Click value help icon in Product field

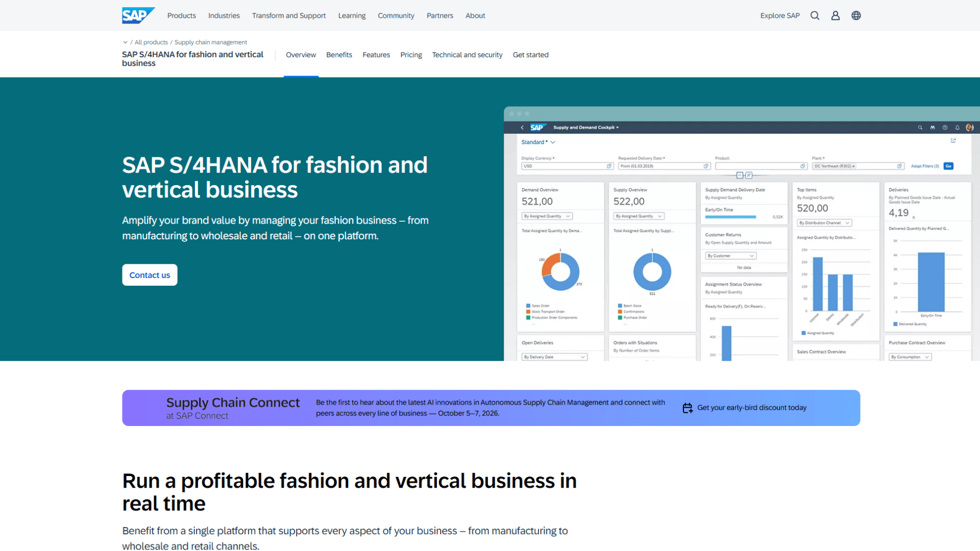(x=803, y=166)
